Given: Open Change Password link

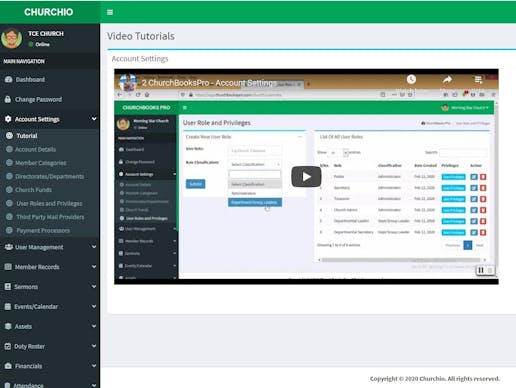Looking at the screenshot, I should [x=38, y=99].
